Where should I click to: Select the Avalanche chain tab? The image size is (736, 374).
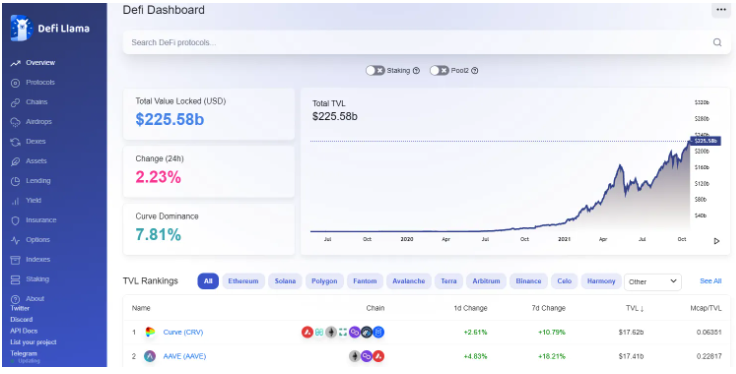click(408, 281)
